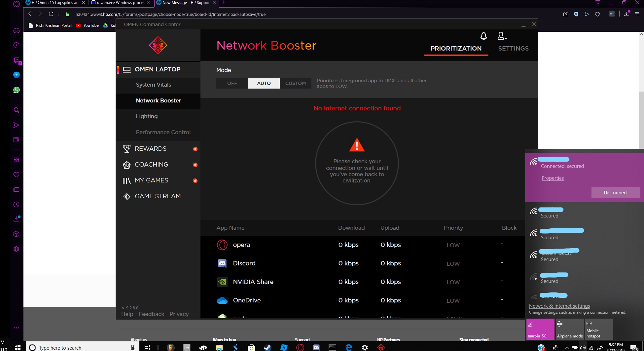Switch to the SETTINGS tab
This screenshot has height=351, width=644.
tap(513, 49)
